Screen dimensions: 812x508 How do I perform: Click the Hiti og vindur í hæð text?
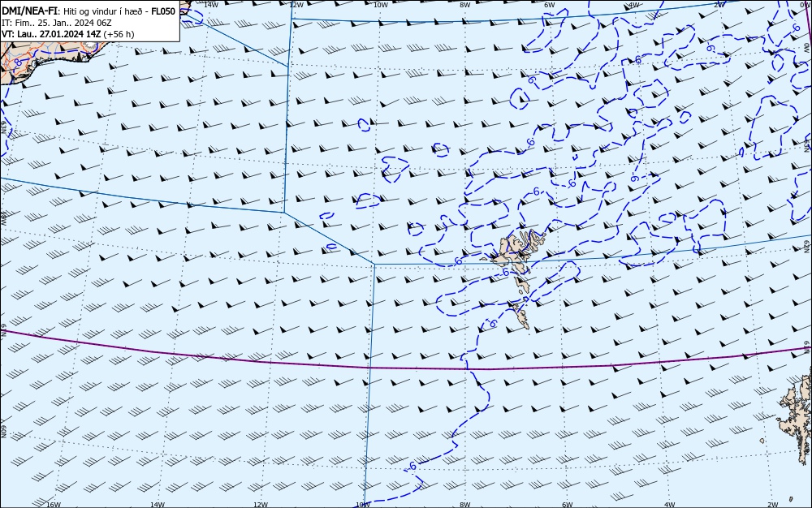click(104, 11)
